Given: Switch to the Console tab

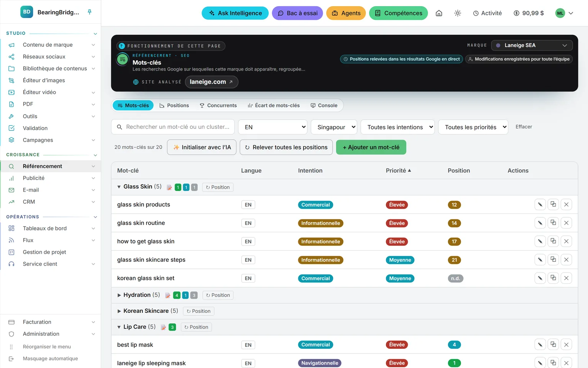Looking at the screenshot, I should pyautogui.click(x=324, y=105).
